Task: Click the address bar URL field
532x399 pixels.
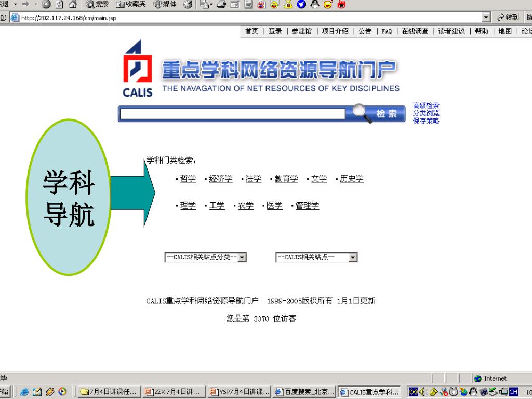Action: click(x=249, y=18)
